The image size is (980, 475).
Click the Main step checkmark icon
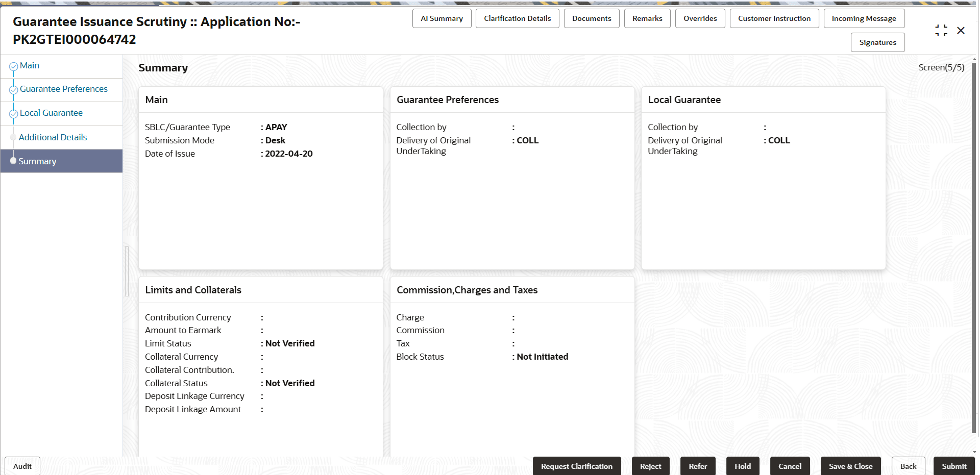coord(14,66)
